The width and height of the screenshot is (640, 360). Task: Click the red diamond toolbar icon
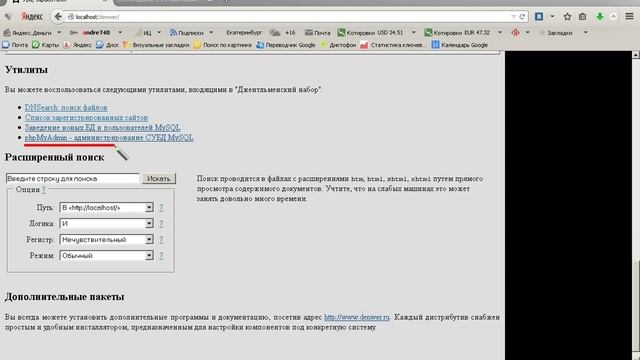pyautogui.click(x=516, y=33)
